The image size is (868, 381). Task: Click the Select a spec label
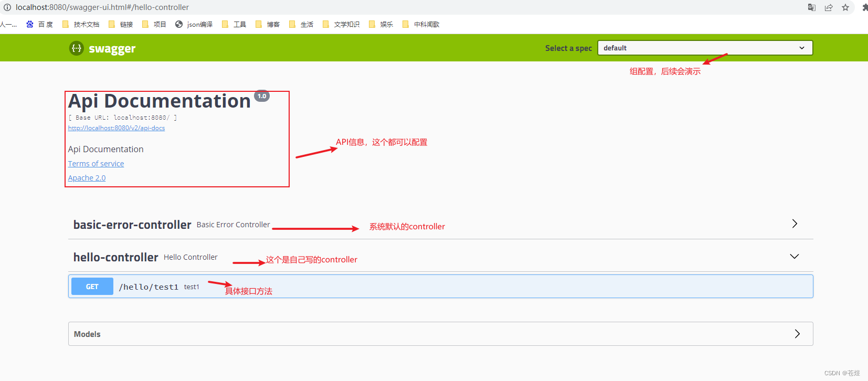[568, 48]
